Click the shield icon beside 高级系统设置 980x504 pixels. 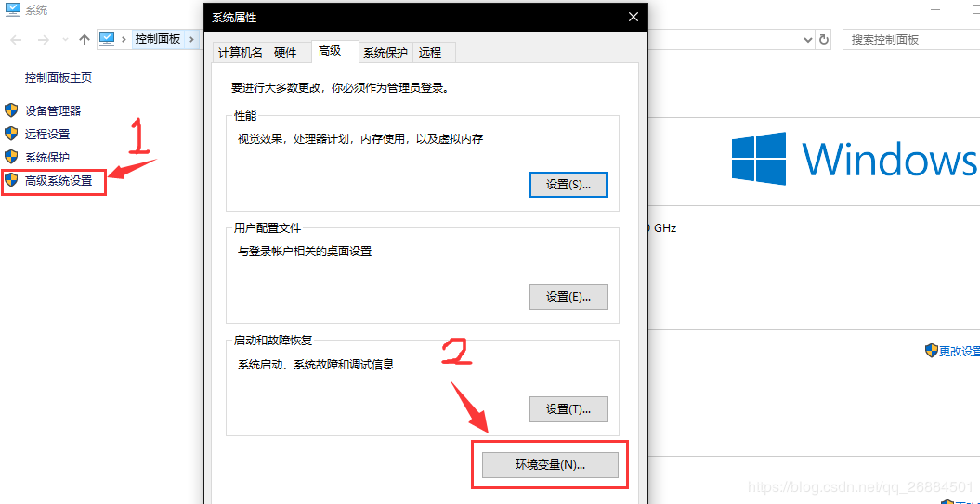click(10, 180)
